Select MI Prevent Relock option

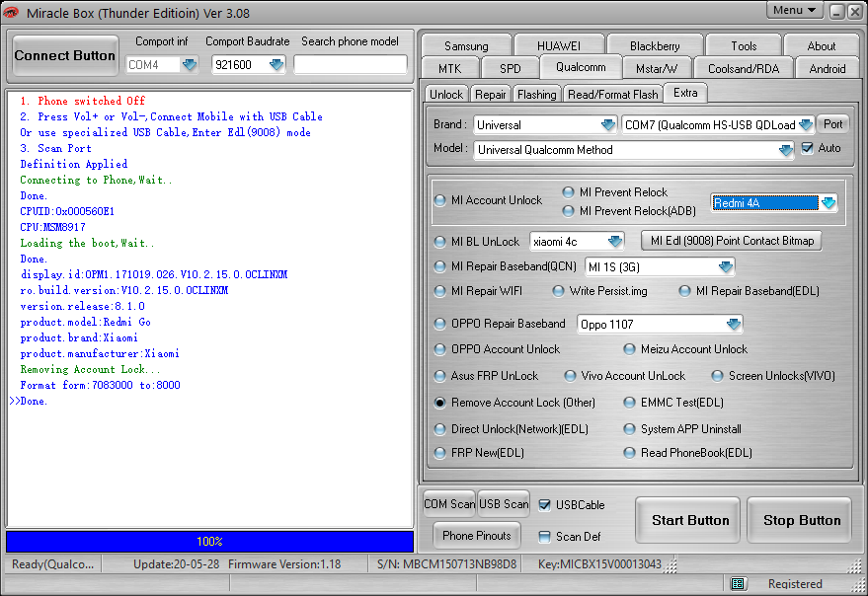point(568,192)
